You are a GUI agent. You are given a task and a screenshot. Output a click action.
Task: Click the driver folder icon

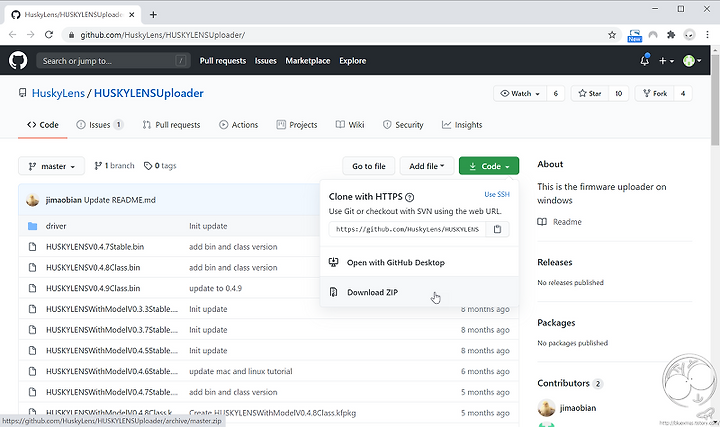tap(32, 226)
